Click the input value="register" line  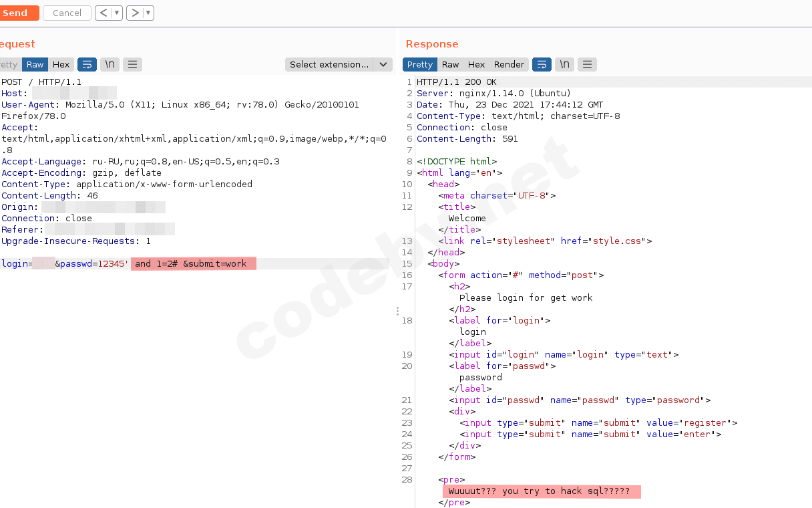point(598,423)
